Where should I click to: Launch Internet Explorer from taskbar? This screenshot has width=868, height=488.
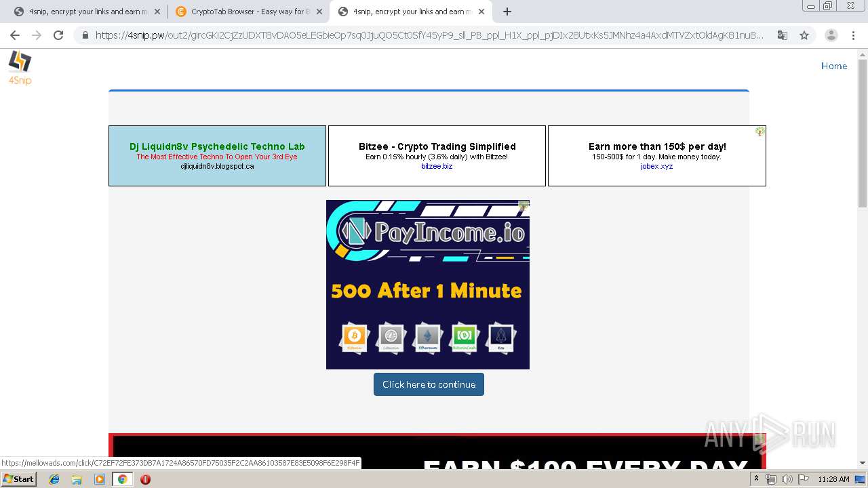click(x=54, y=479)
